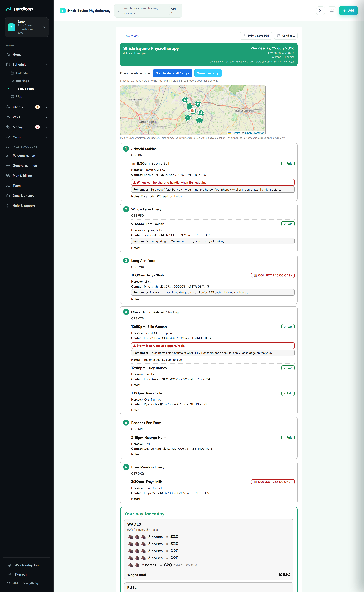The width and height of the screenshot is (364, 592).
Task: Expand the Clients section chevron
Action: click(x=47, y=107)
